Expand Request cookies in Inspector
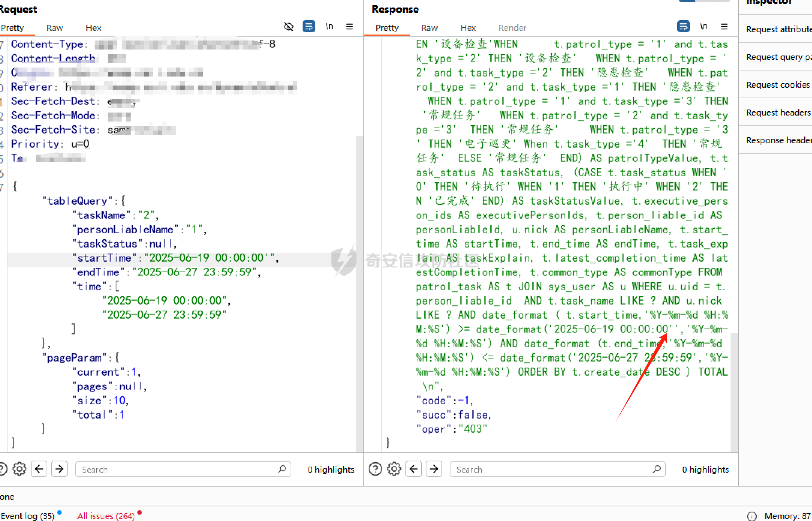Screen dimensions: 812x521 coord(775,85)
